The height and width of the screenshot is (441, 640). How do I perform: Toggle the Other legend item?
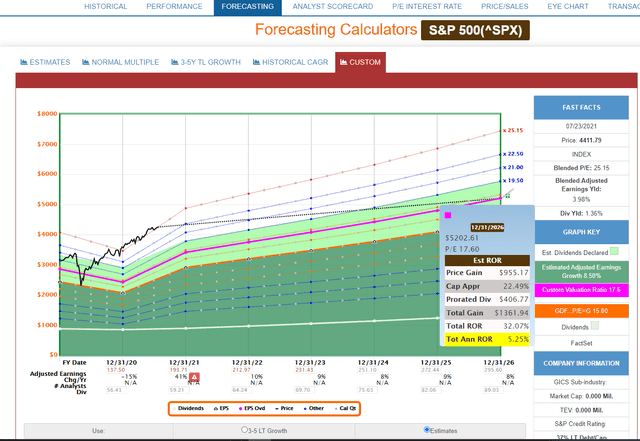(x=314, y=408)
